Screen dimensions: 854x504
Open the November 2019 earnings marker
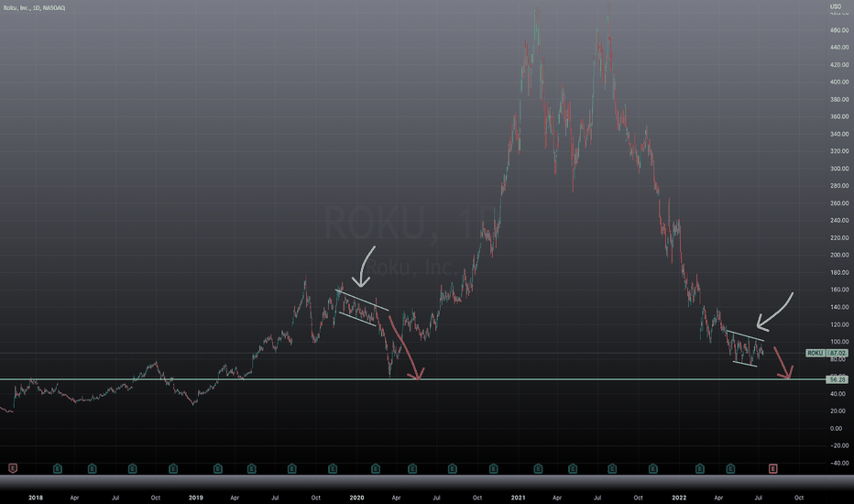pyautogui.click(x=333, y=468)
